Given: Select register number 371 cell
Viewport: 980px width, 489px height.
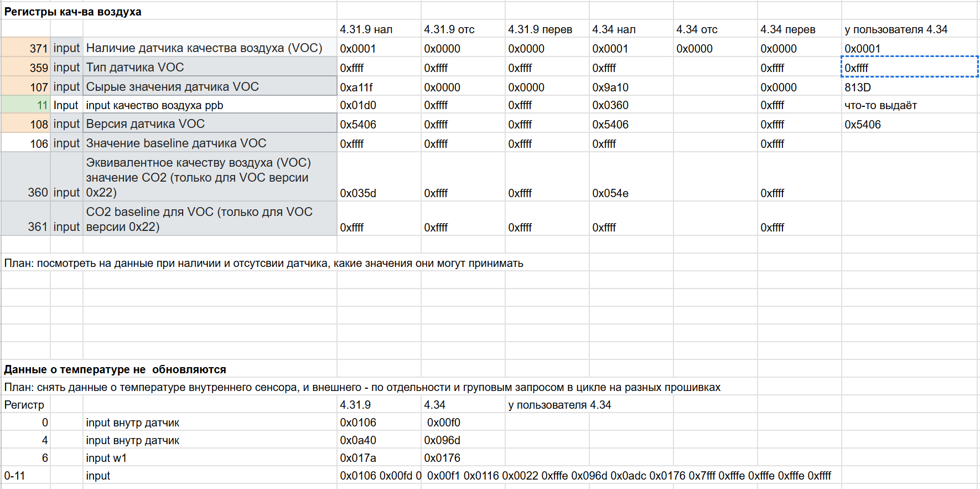Looking at the screenshot, I should click(x=27, y=48).
